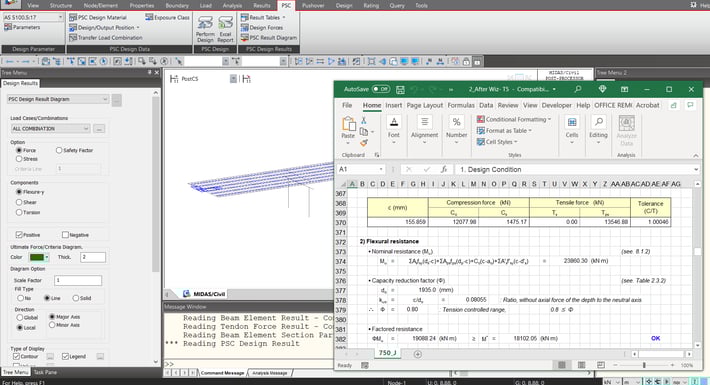
Task: Open Cell Styles dropdown
Action: coord(497,142)
